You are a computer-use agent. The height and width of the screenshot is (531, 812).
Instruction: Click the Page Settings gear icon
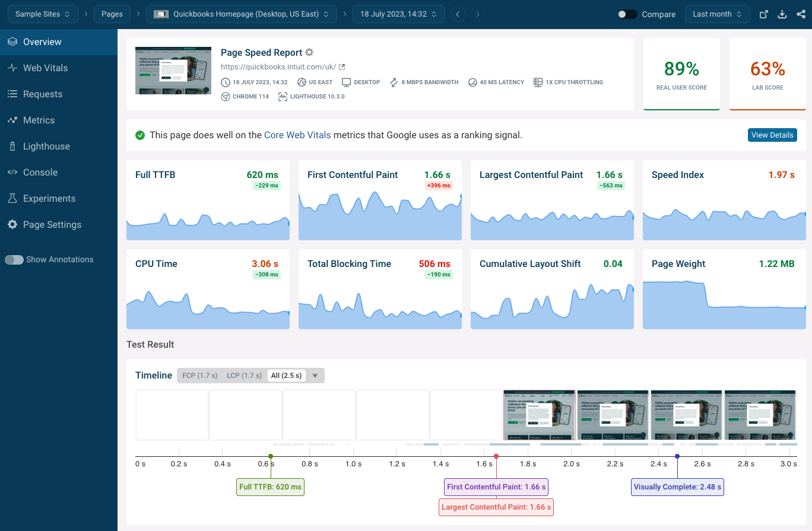12,225
